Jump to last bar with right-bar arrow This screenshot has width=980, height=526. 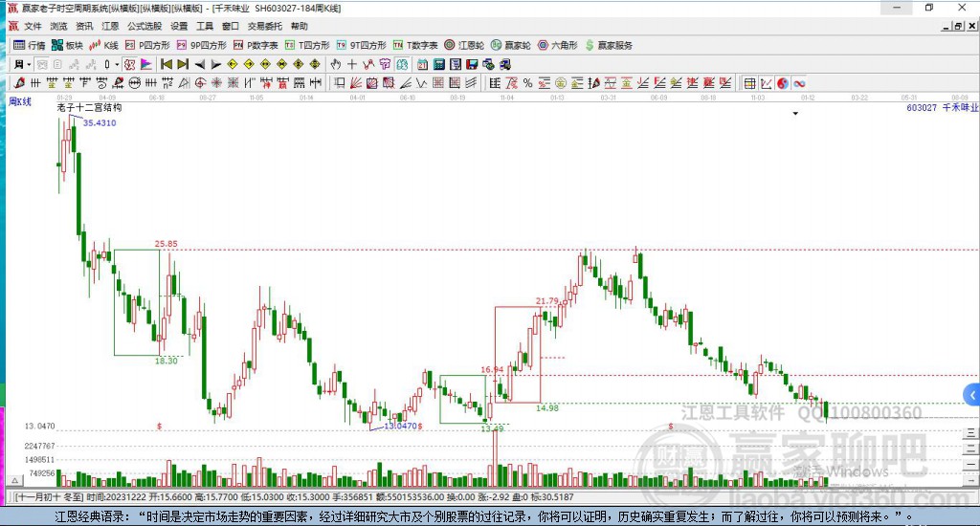pos(183,64)
